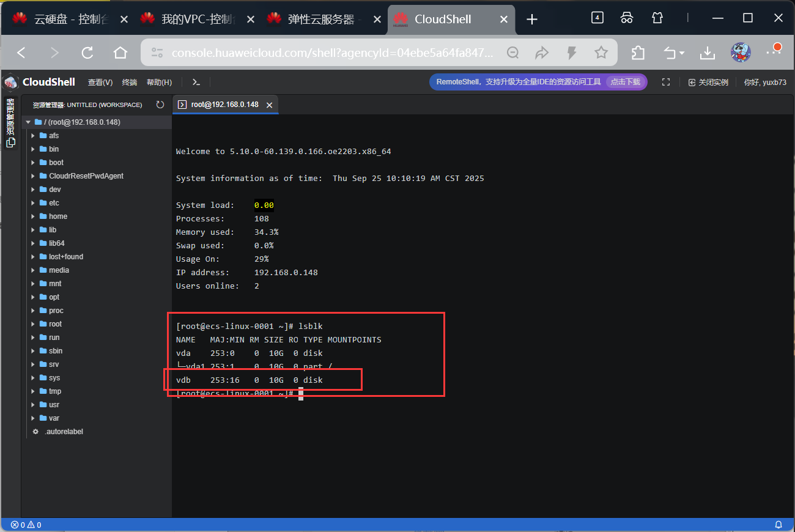This screenshot has width=795, height=532.
Task: Open tab count indicator showing 4
Action: pyautogui.click(x=597, y=18)
